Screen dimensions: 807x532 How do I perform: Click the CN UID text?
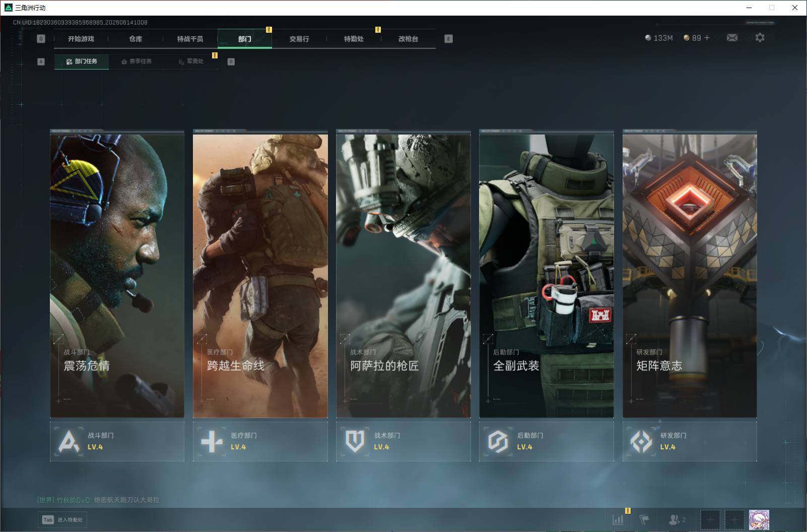pos(80,23)
